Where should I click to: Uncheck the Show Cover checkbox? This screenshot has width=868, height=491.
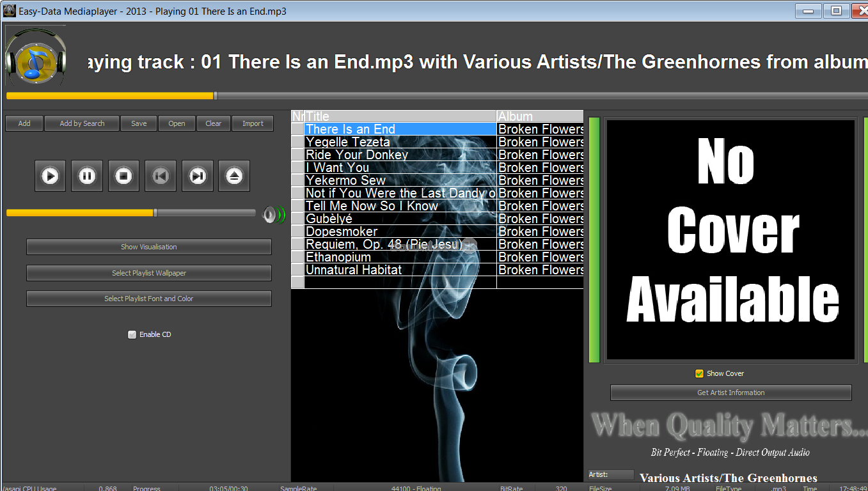point(699,373)
